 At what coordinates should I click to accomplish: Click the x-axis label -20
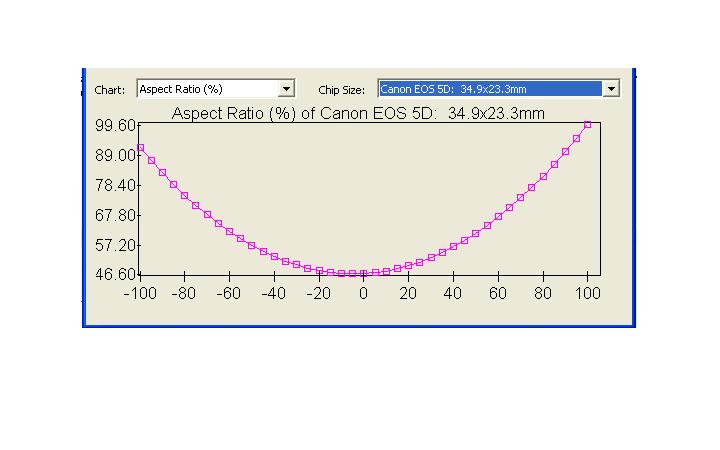[318, 293]
